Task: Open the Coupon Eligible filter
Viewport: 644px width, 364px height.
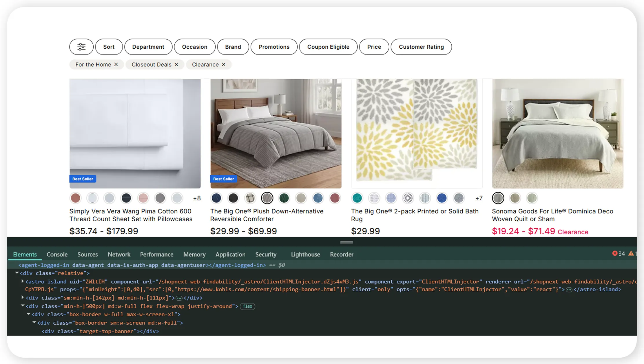Action: point(328,47)
